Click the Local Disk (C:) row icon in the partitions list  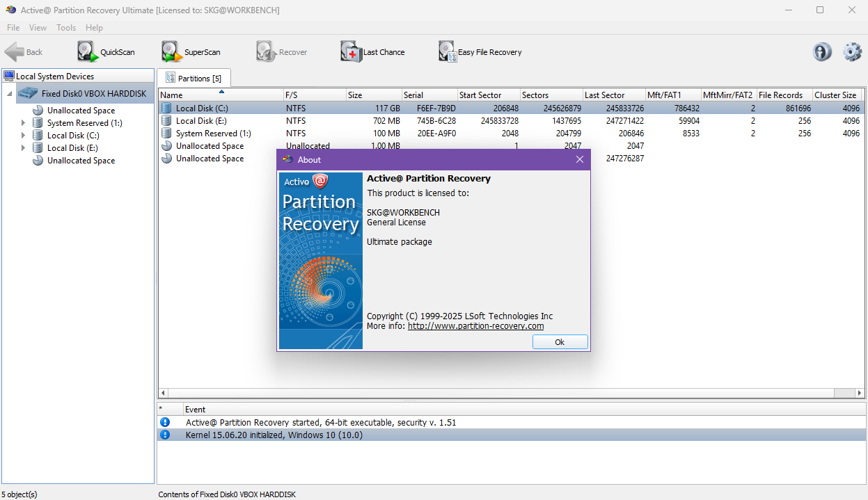coord(166,108)
